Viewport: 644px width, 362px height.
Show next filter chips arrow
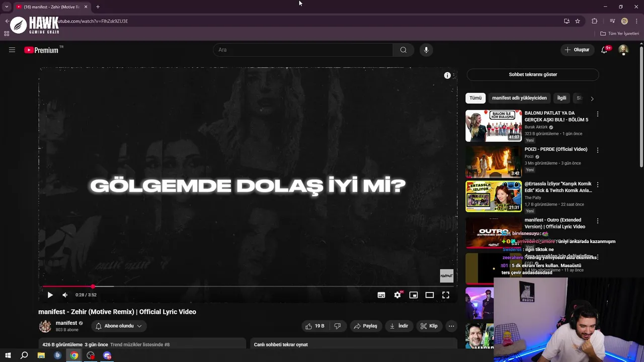click(x=592, y=99)
